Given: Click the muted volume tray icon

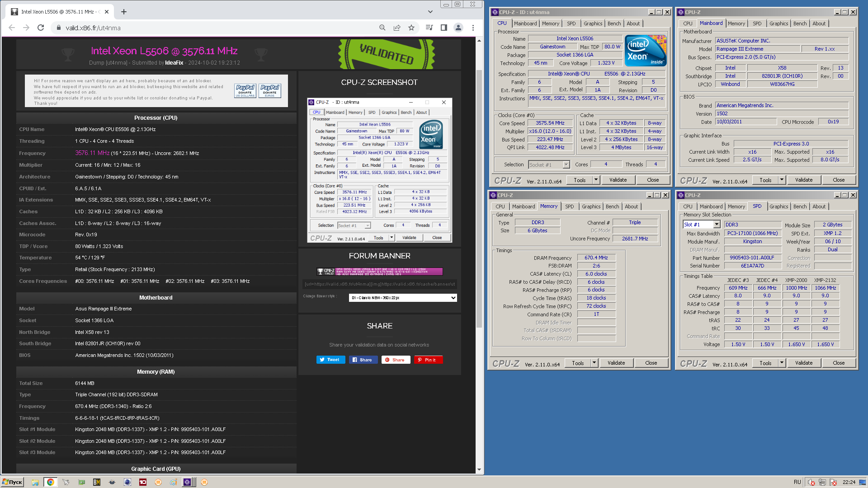Looking at the screenshot, I should (x=811, y=482).
